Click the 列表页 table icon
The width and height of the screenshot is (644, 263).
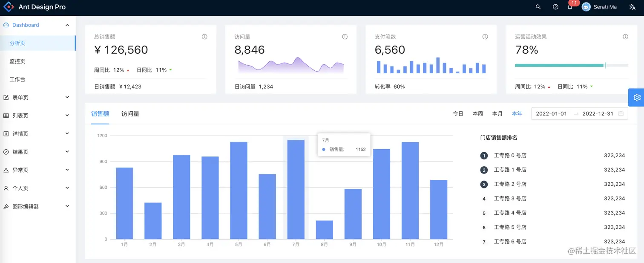click(6, 116)
